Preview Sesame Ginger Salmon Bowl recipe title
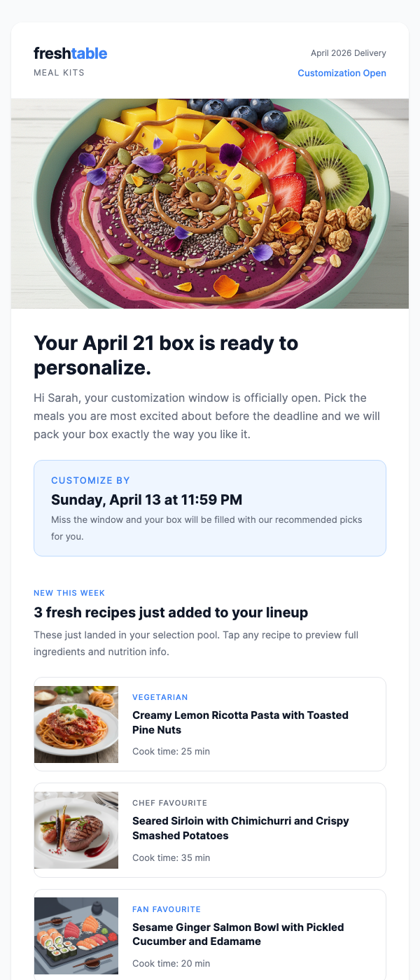This screenshot has height=980, width=420. coord(238,934)
